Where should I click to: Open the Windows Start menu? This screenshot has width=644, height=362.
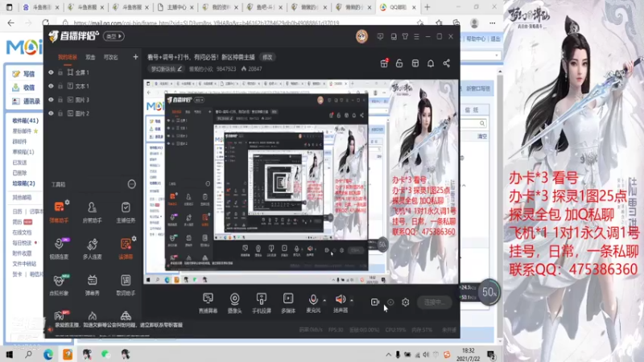coord(10,354)
